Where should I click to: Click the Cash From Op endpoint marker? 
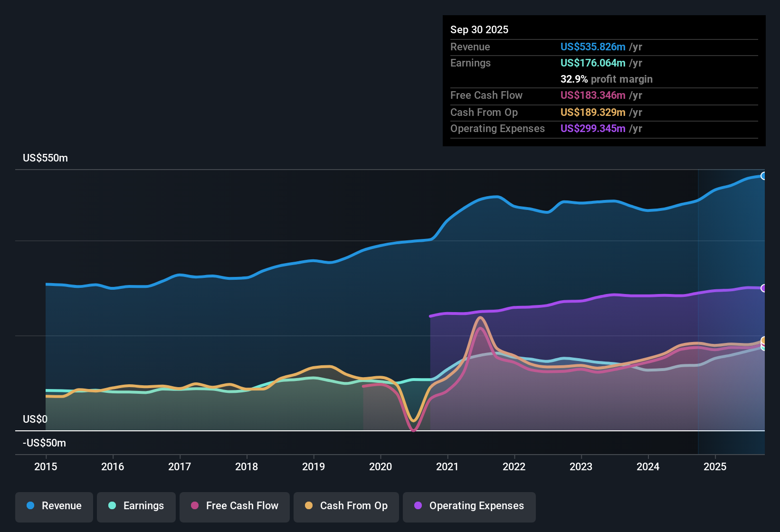(764, 341)
